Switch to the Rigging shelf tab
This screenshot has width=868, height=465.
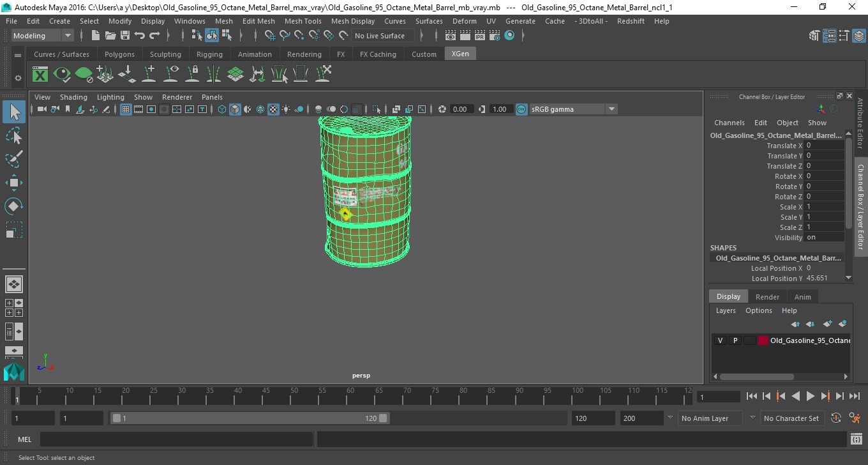point(209,54)
